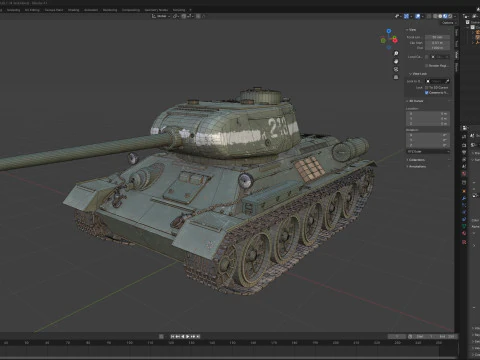Open the Global transform orientation dropdown

click(161, 16)
